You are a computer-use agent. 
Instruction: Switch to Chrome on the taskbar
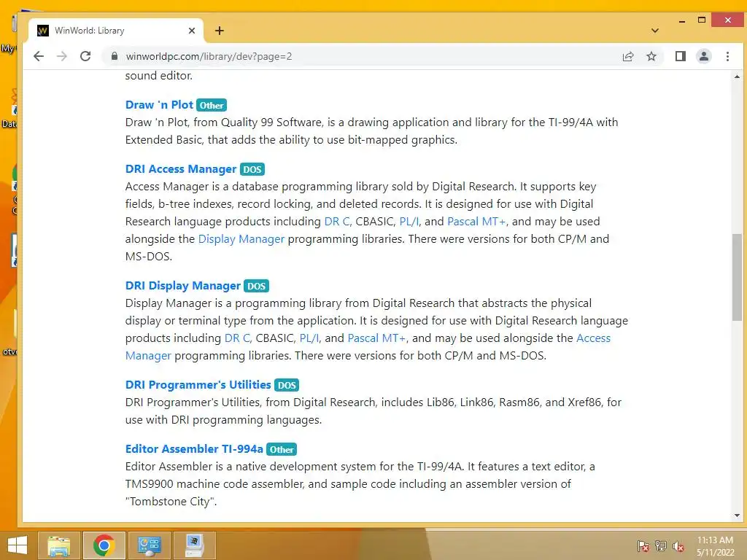pyautogui.click(x=104, y=545)
